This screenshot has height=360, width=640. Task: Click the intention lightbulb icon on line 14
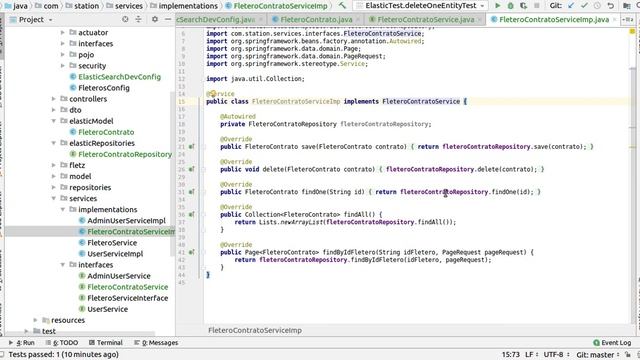[212, 94]
